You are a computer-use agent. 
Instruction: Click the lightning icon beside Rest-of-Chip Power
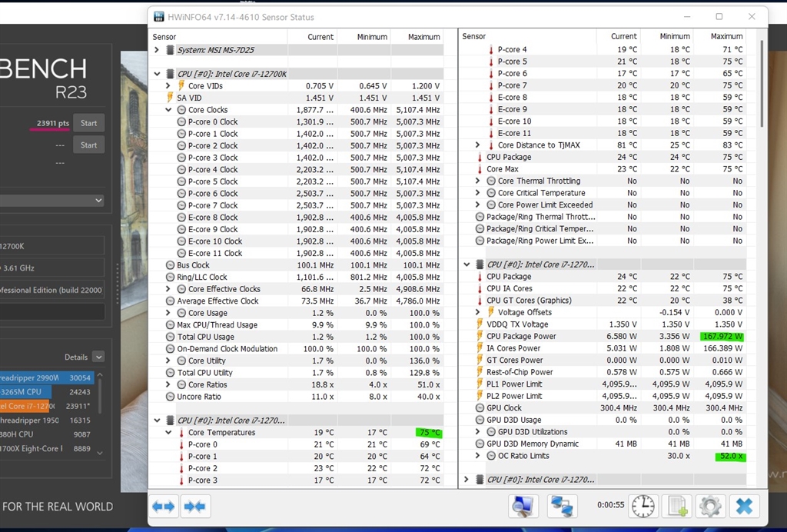[x=480, y=372]
